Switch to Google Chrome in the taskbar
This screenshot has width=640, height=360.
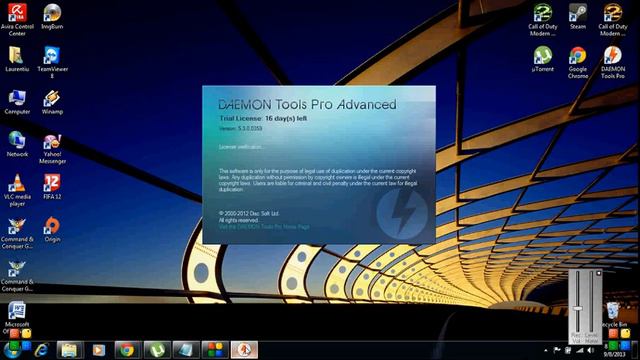click(128, 350)
